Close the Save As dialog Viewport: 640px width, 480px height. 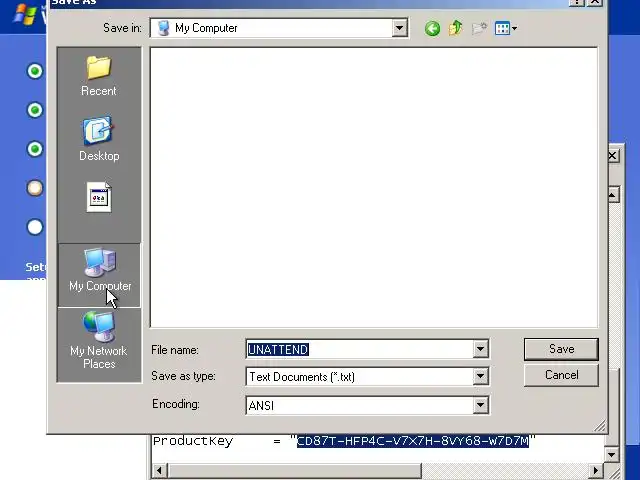click(595, 2)
